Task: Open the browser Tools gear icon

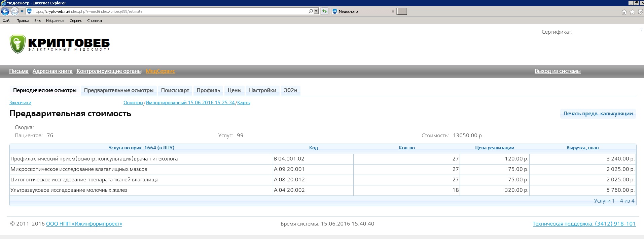Action: tap(640, 12)
